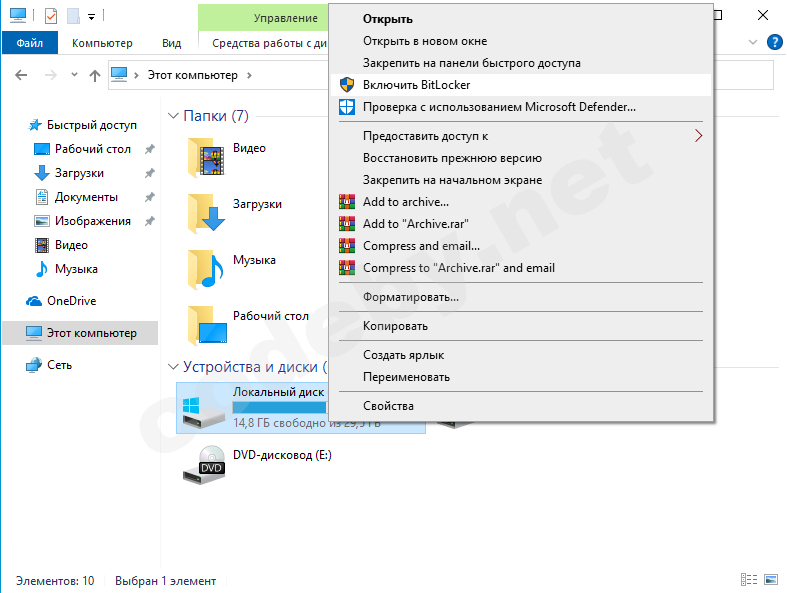Go back with the left arrow
This screenshot has height=593, width=787.
click(x=21, y=75)
